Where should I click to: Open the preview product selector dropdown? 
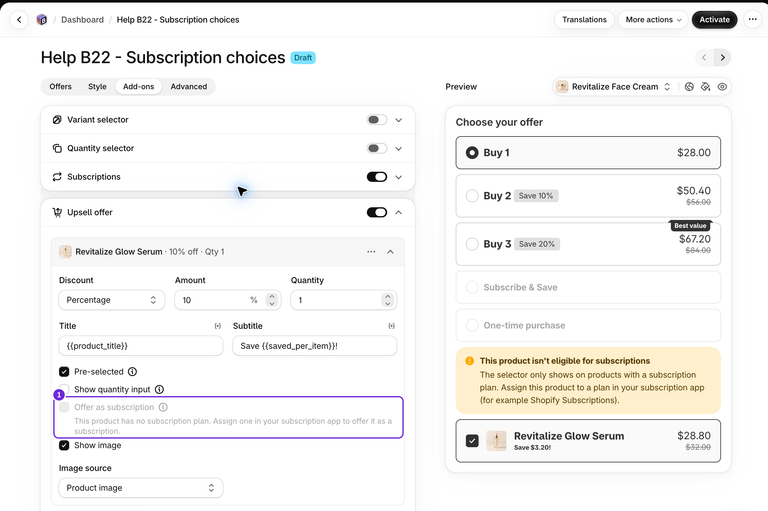pyautogui.click(x=614, y=87)
